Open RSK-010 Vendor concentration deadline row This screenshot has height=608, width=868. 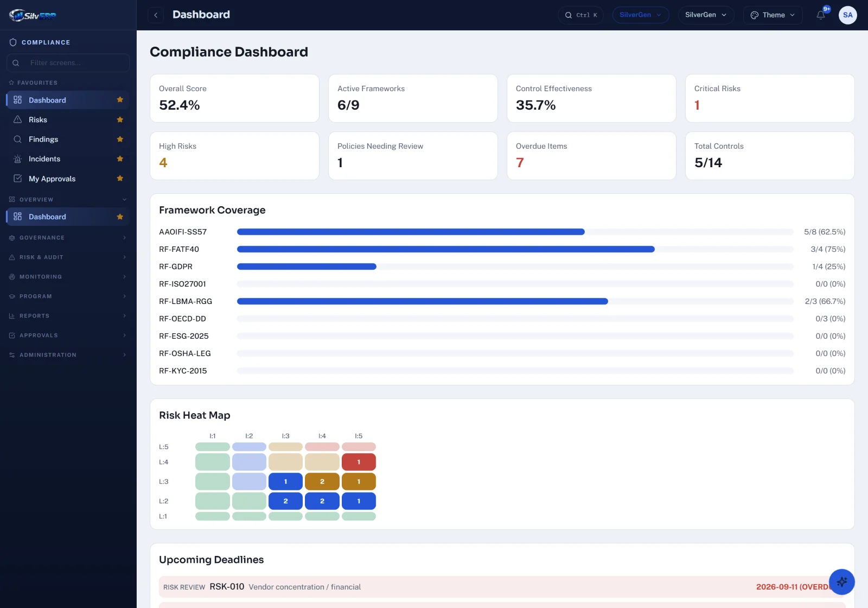pos(502,587)
